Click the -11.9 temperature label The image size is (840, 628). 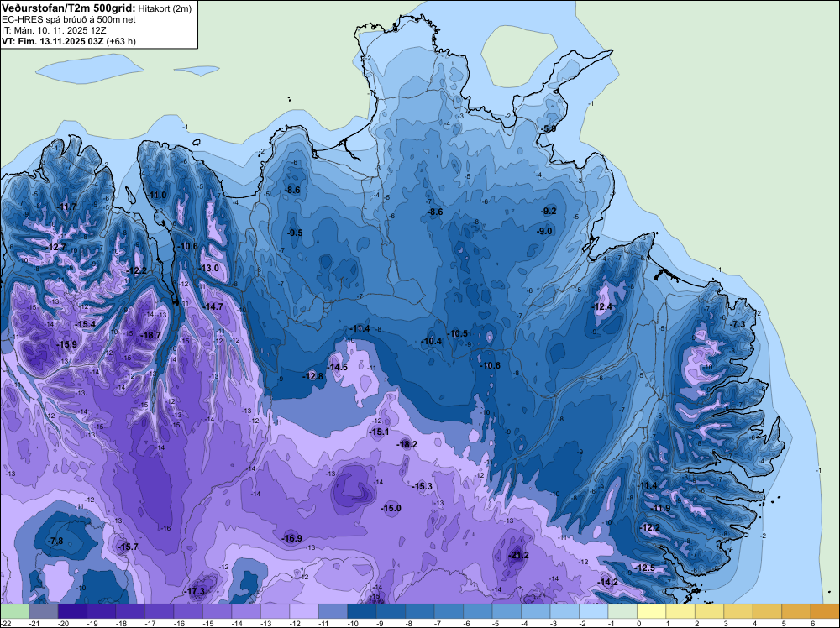pos(662,508)
